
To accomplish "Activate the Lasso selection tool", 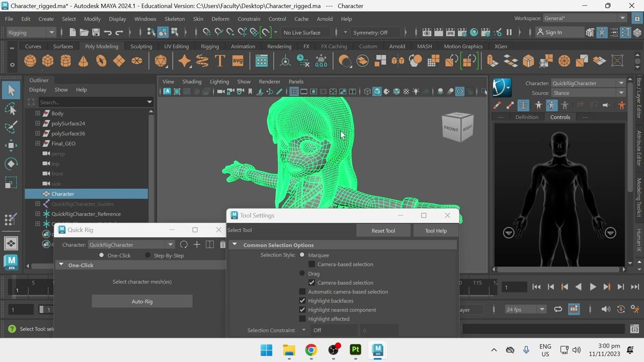I will click(x=11, y=109).
